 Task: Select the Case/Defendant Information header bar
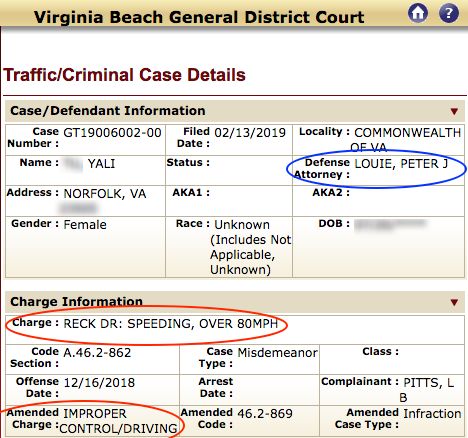(x=235, y=111)
